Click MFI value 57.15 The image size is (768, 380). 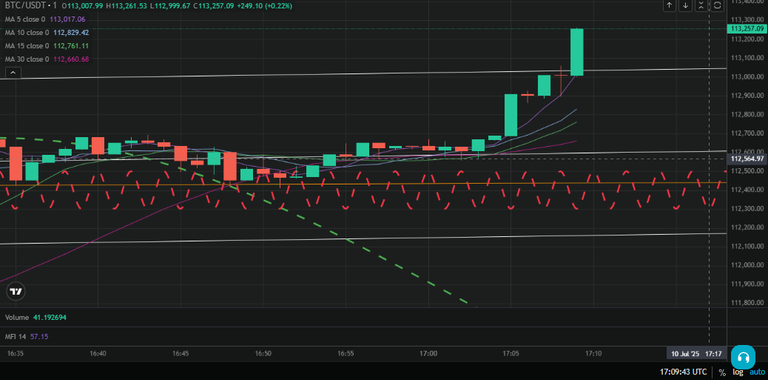(x=40, y=336)
